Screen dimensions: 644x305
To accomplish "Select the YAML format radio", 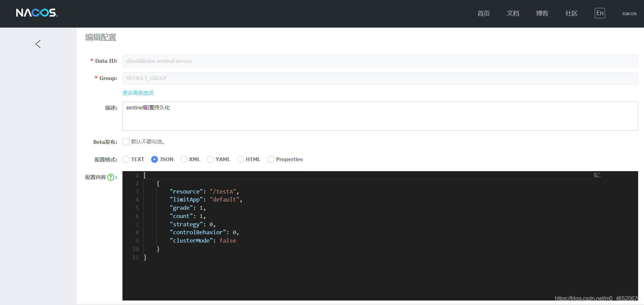I will (x=210, y=159).
